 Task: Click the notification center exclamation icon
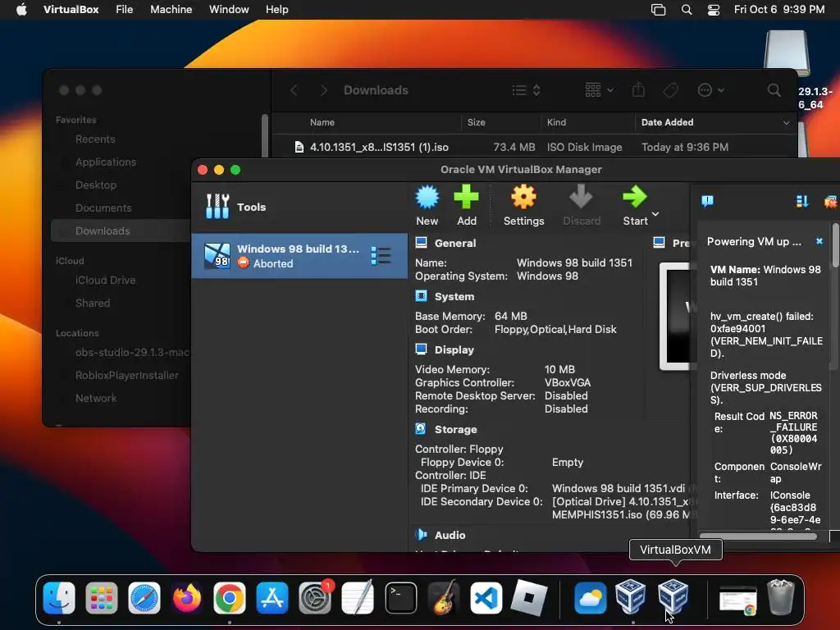coord(707,201)
